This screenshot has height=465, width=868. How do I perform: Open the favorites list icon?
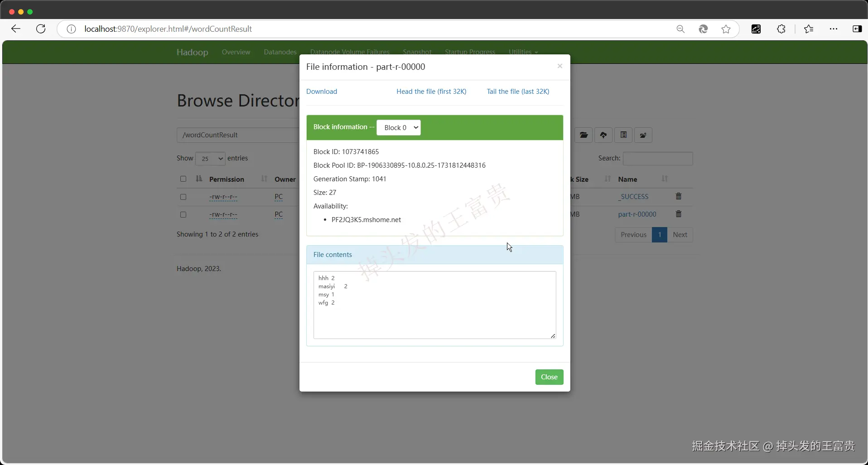coord(809,29)
